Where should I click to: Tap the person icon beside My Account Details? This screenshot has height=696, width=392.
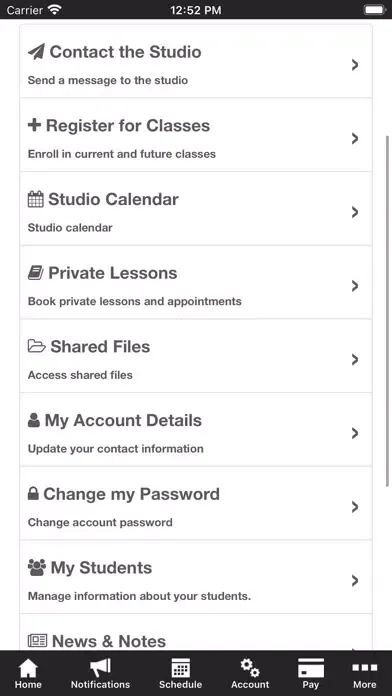34,420
